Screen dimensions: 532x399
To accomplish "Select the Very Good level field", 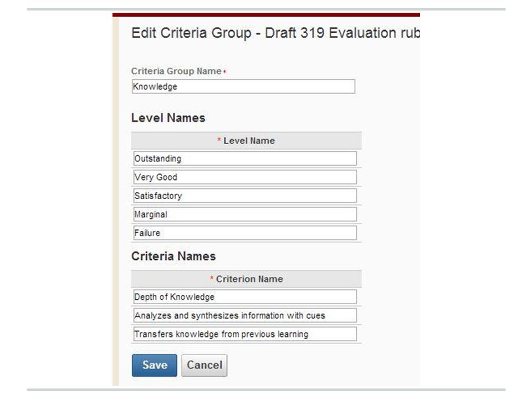I will click(245, 177).
